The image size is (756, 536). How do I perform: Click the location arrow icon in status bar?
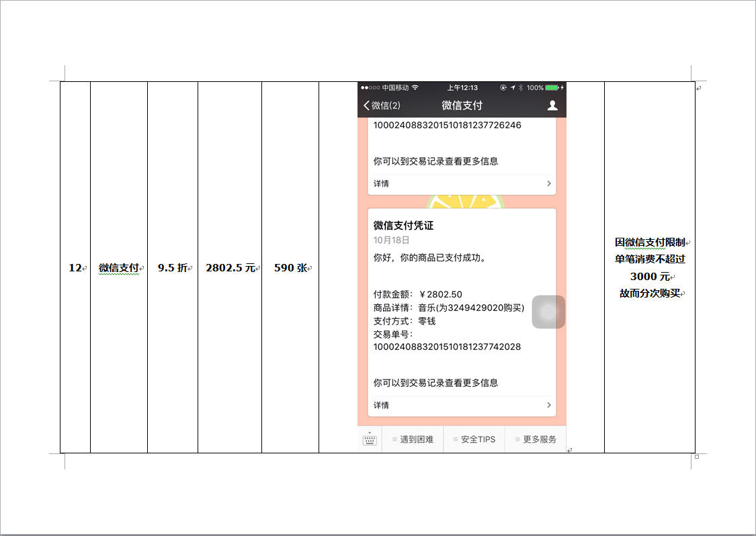coord(513,88)
